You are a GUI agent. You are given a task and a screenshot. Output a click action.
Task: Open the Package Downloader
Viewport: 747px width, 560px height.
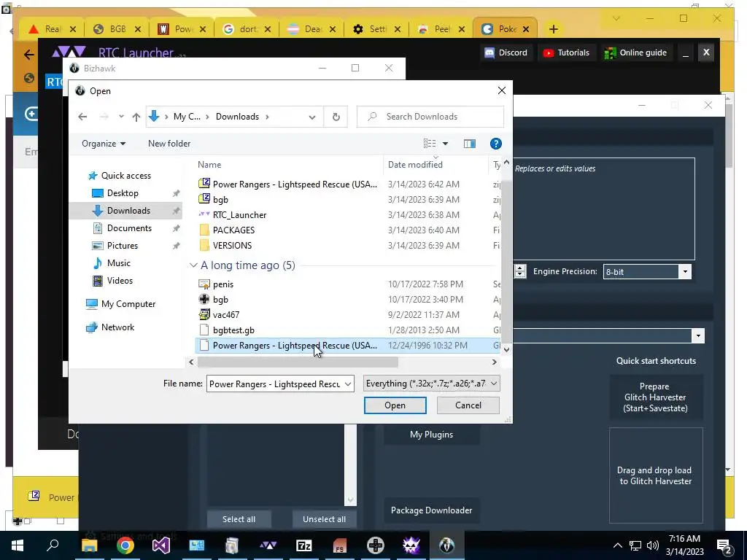pos(432,510)
